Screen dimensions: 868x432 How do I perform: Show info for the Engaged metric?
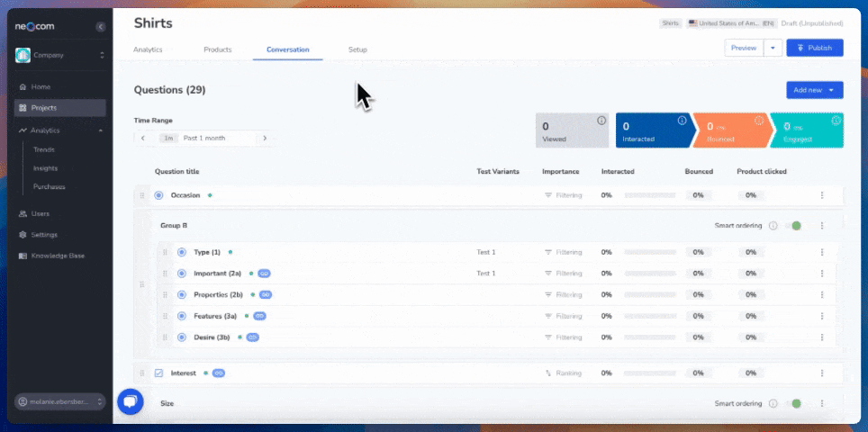836,121
